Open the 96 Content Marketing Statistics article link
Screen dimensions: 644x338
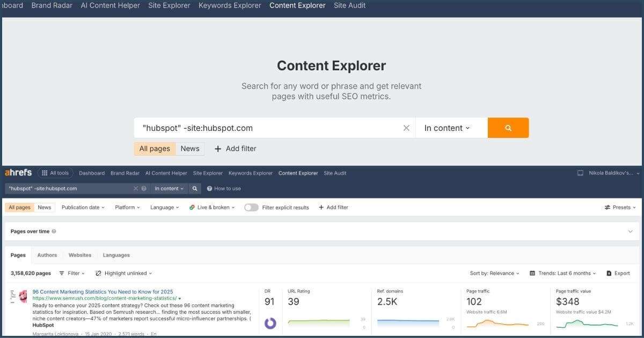(x=103, y=291)
